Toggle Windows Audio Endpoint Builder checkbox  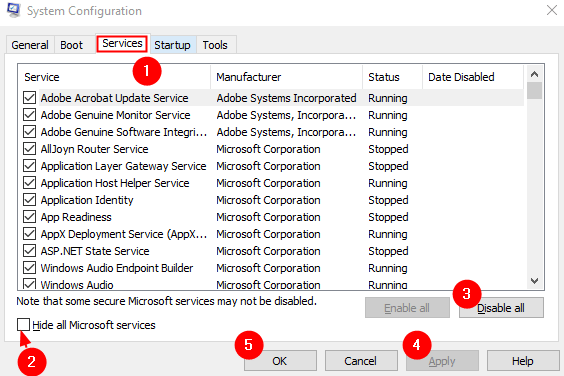point(29,268)
